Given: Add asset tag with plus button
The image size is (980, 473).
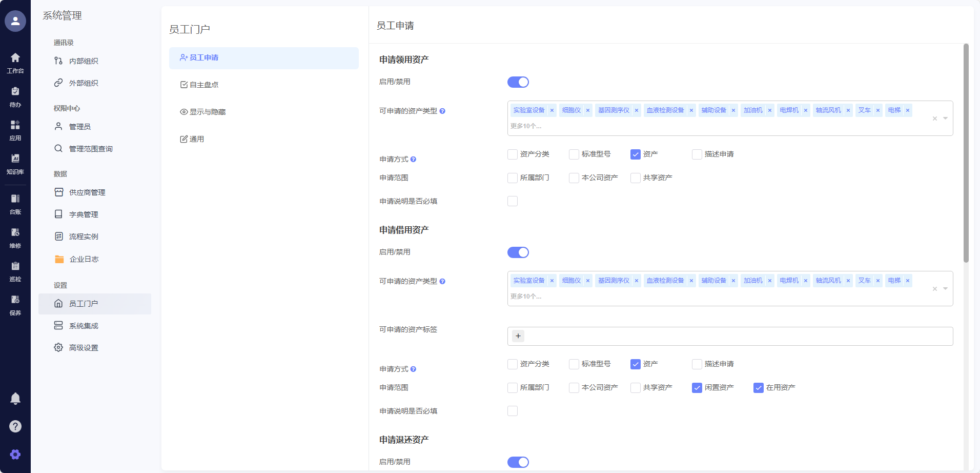Looking at the screenshot, I should 518,336.
